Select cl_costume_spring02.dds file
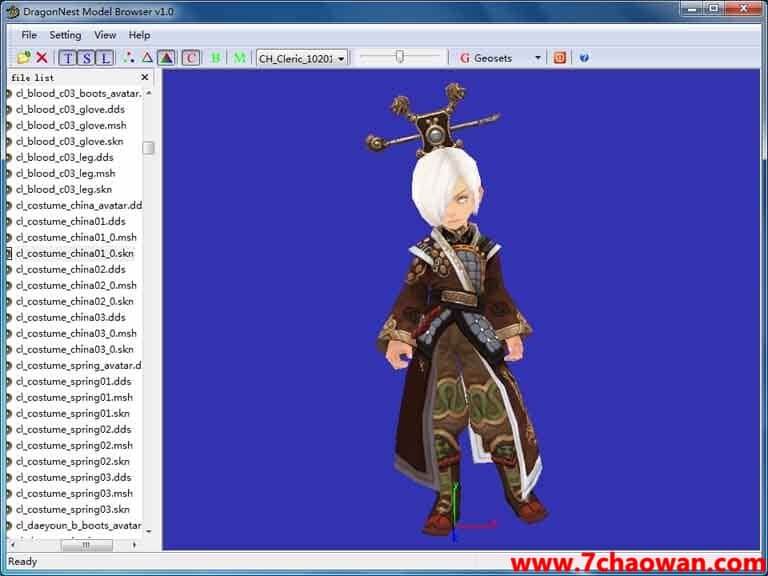 73,429
